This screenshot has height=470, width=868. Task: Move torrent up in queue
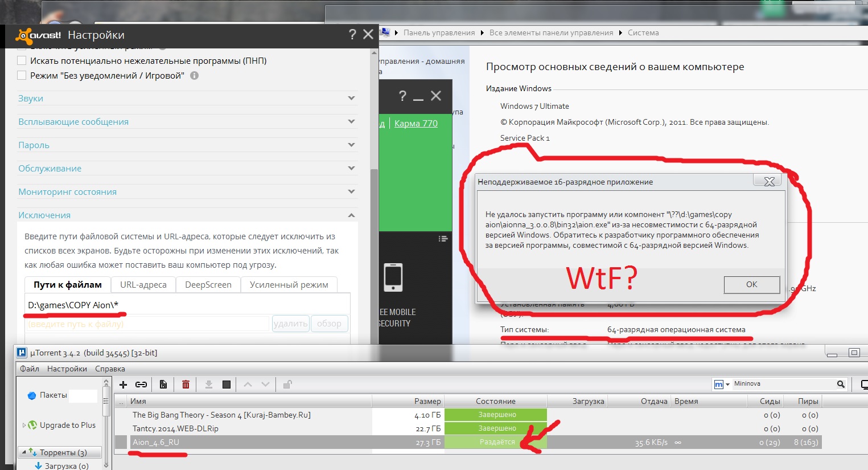pos(248,385)
